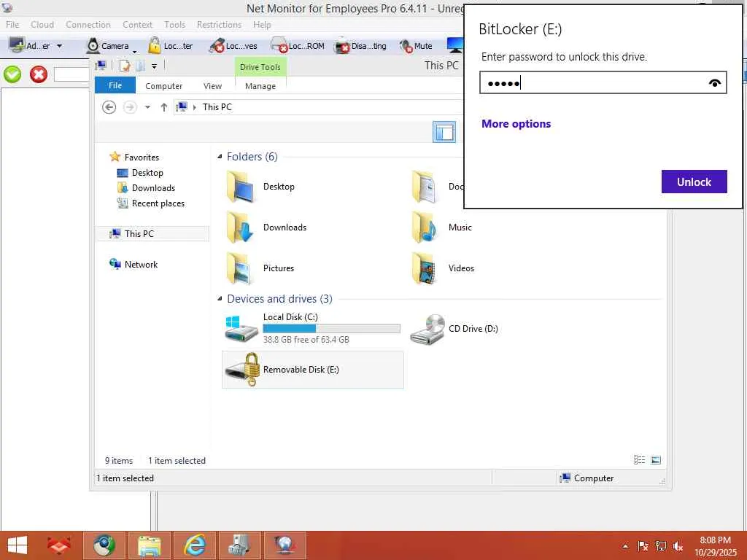747x560 pixels.
Task: Select the Pictures folder icon
Action: pyautogui.click(x=239, y=268)
